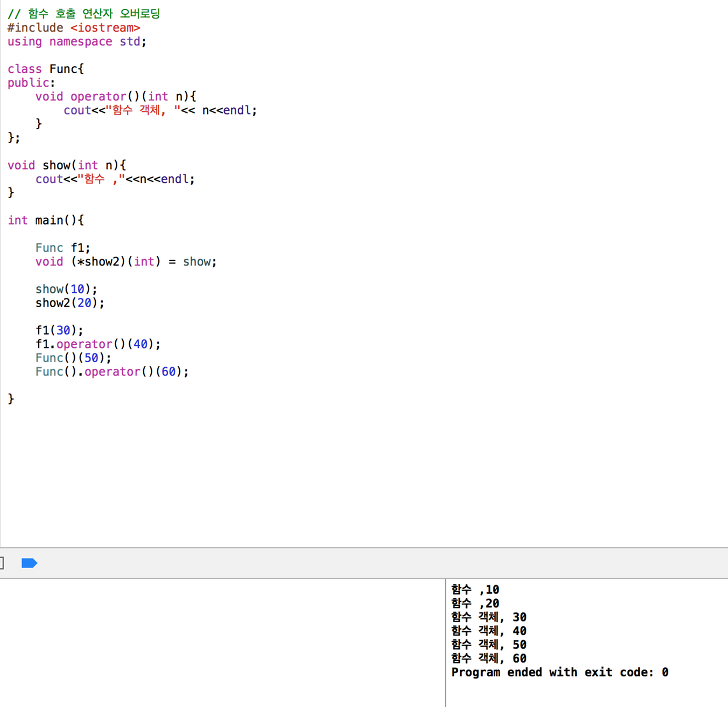Image resolution: width=728 pixels, height=707 pixels.
Task: Click the "class Func{" declaration line
Action: pyautogui.click(x=46, y=69)
